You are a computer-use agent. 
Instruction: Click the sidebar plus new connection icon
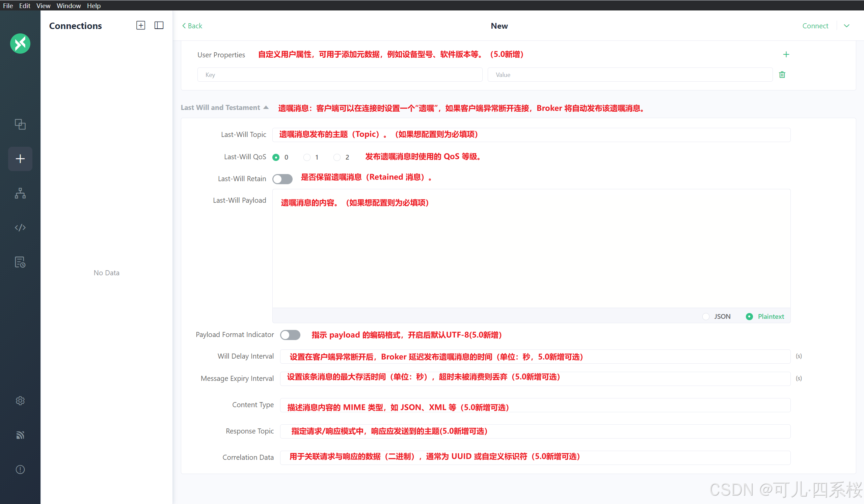tap(20, 159)
